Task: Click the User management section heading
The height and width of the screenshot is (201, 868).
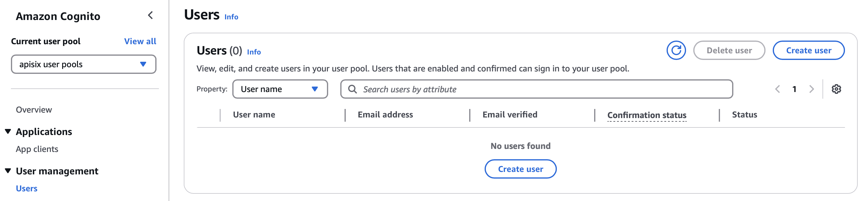Action: (57, 171)
